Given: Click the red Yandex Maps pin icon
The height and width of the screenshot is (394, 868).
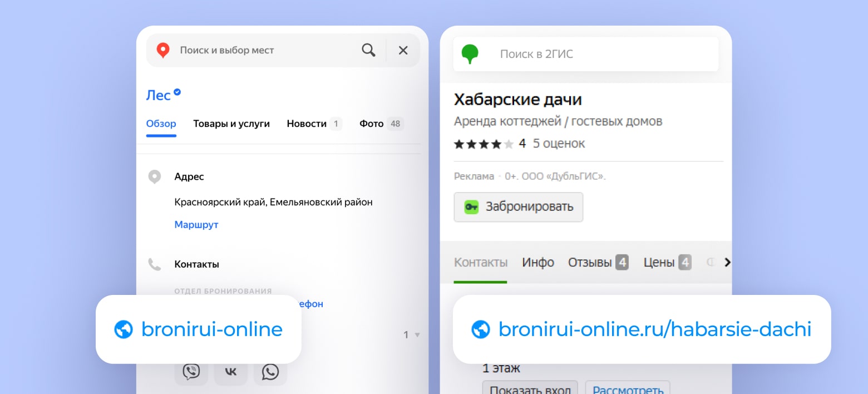Looking at the screenshot, I should 162,50.
